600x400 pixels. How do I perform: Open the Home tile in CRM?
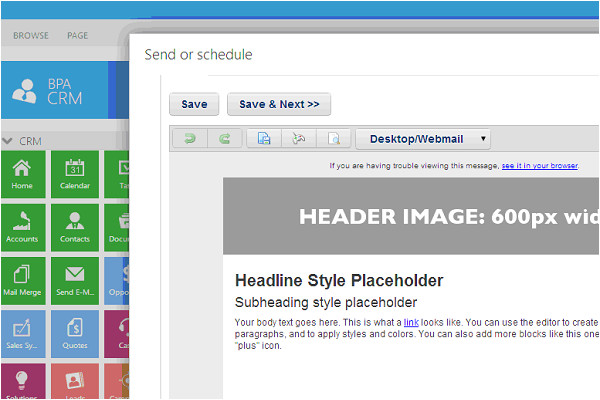coord(22,174)
